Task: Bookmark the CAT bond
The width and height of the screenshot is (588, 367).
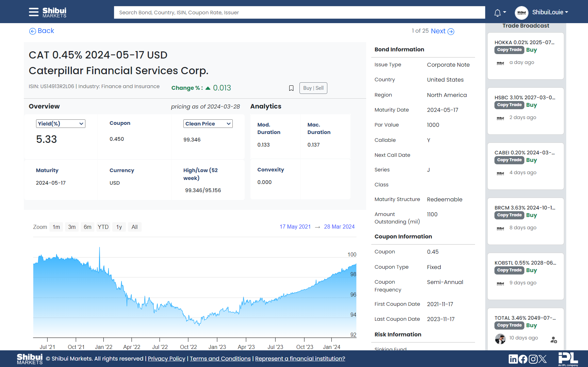Action: pyautogui.click(x=291, y=88)
